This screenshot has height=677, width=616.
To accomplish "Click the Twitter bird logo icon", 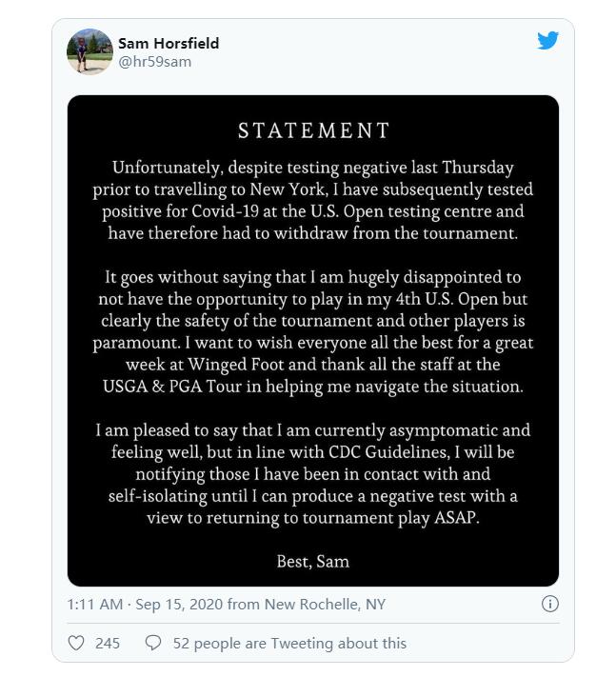I will (547, 41).
